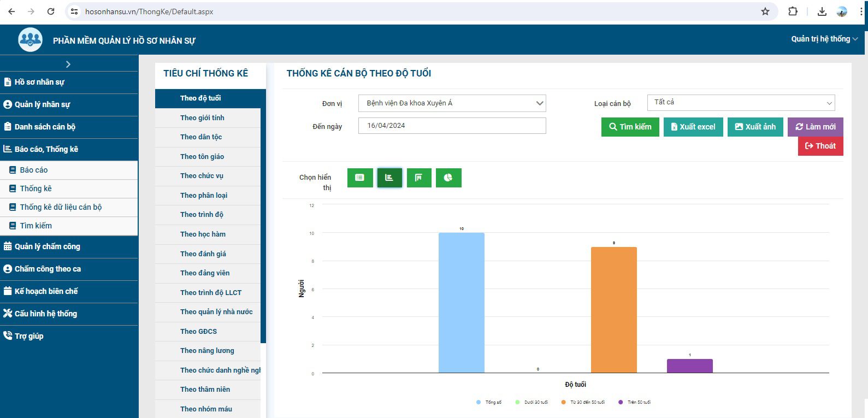This screenshot has height=418, width=868.
Task: Click the 'Tìm kiếm' search button
Action: pos(630,127)
